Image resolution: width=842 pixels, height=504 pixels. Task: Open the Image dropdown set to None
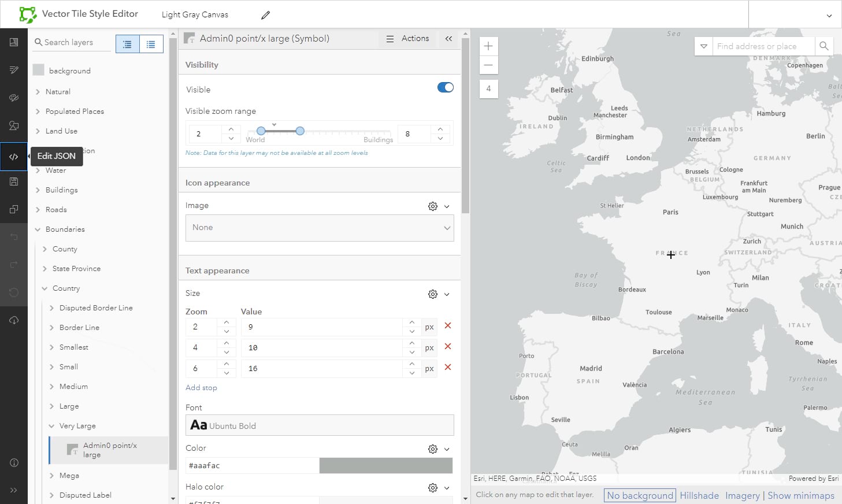point(319,228)
